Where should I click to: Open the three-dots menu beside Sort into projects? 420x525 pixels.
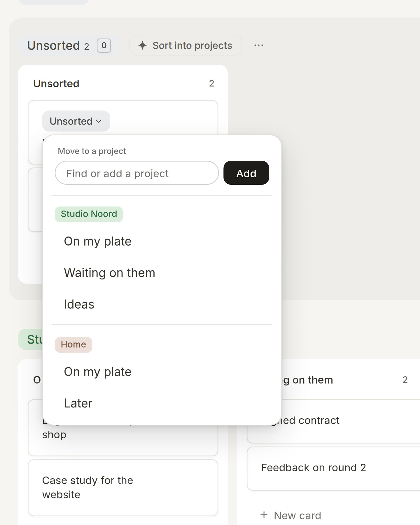(259, 45)
